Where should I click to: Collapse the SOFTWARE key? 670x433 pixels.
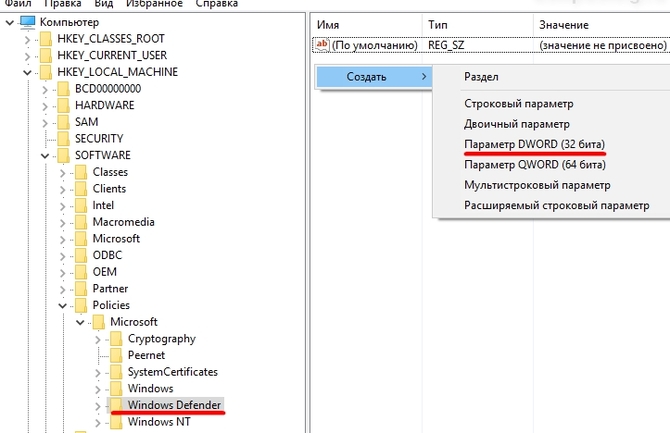(45, 156)
